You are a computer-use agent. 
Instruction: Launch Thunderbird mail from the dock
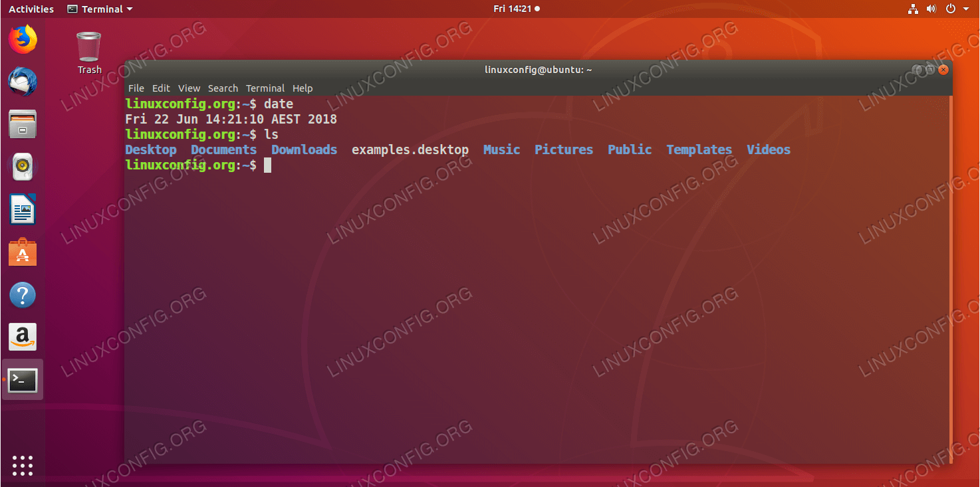pos(23,82)
